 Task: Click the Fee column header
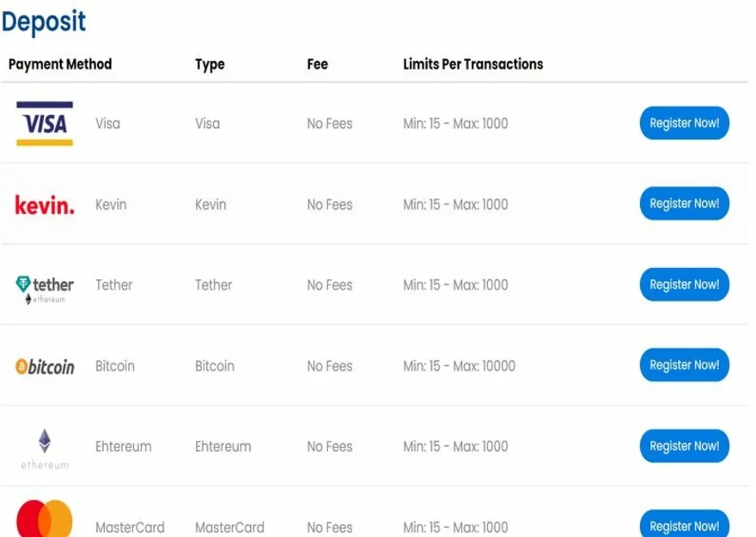[x=317, y=64]
